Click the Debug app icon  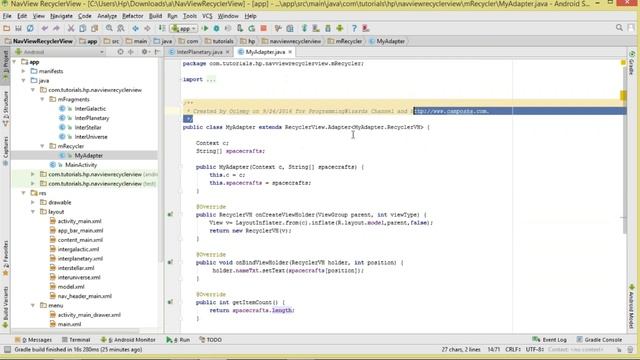(216, 28)
